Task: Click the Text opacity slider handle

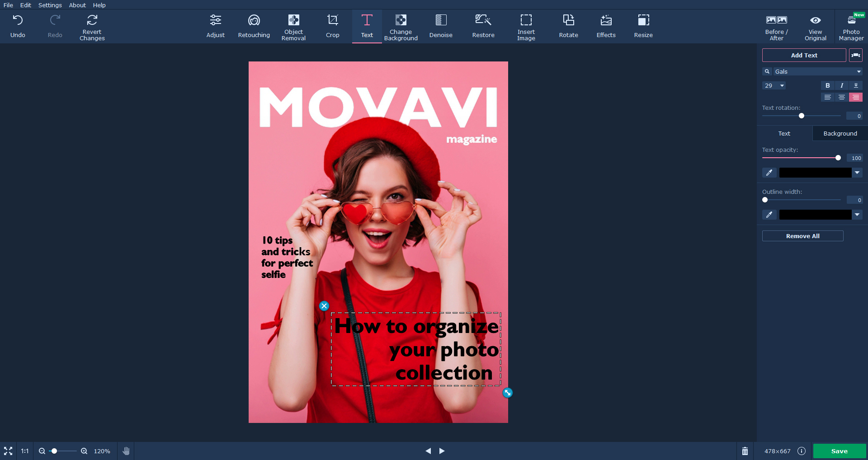Action: click(x=838, y=158)
